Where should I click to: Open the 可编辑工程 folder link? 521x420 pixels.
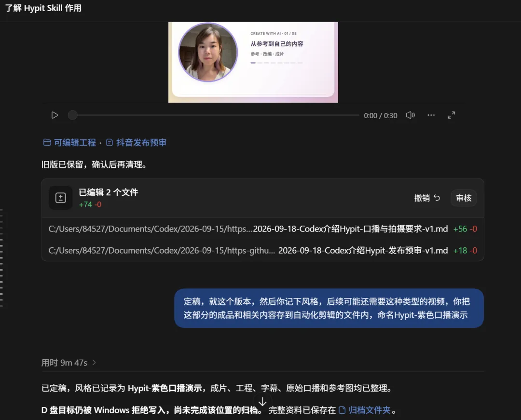(x=69, y=143)
